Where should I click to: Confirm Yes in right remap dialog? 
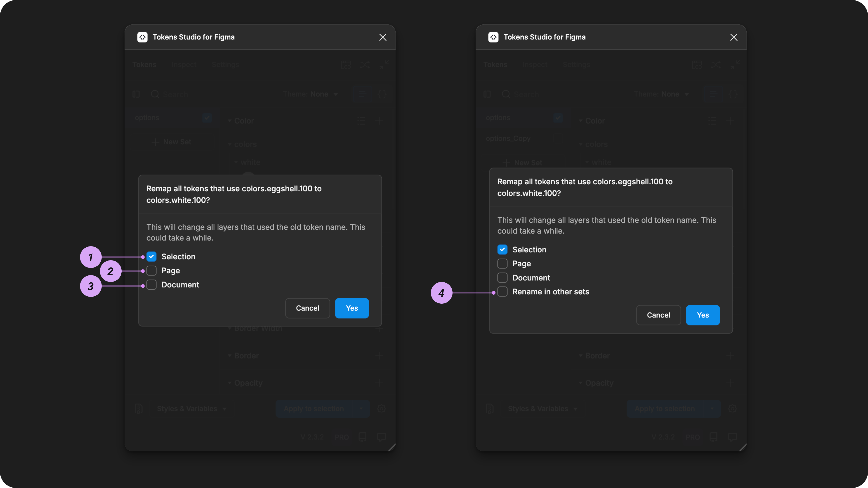point(703,315)
